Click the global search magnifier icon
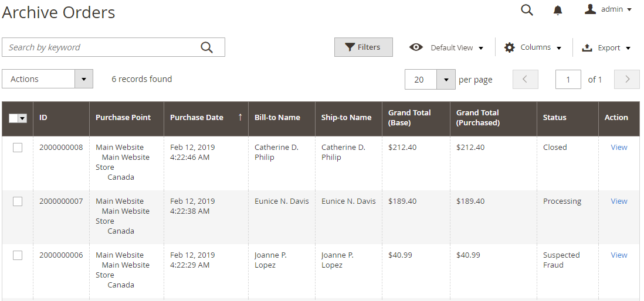This screenshot has height=301, width=644. coord(527,10)
